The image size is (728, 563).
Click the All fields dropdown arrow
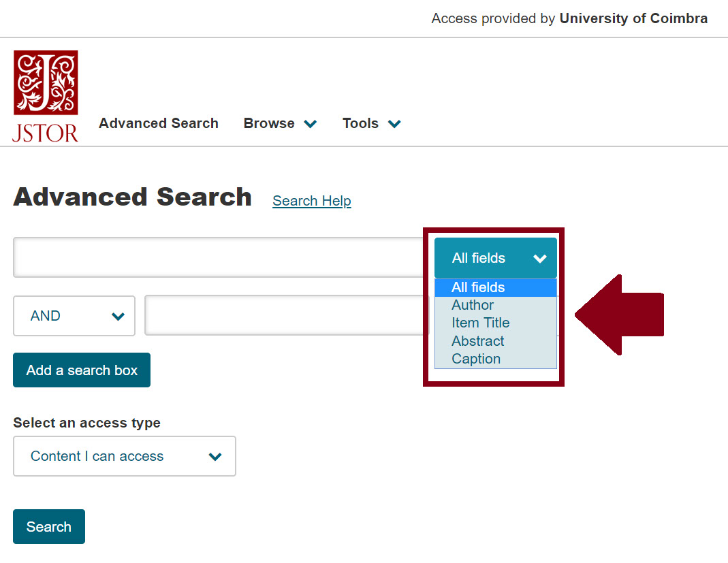pos(540,259)
